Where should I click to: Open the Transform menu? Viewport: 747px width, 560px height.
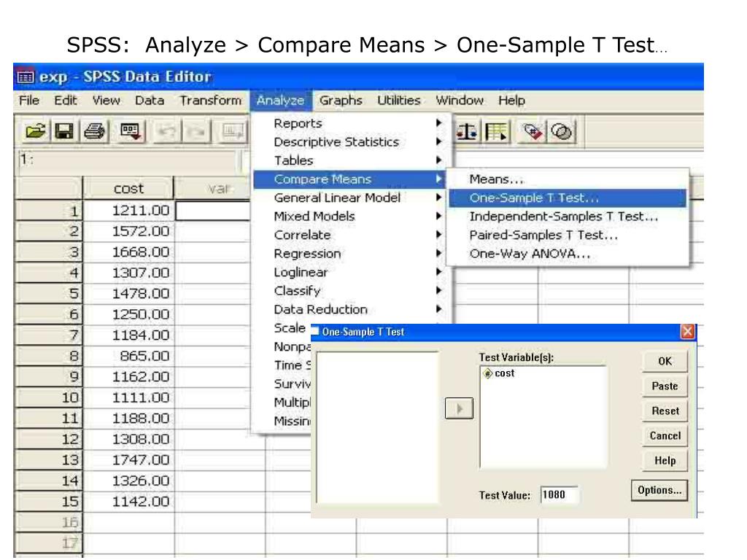pos(211,101)
